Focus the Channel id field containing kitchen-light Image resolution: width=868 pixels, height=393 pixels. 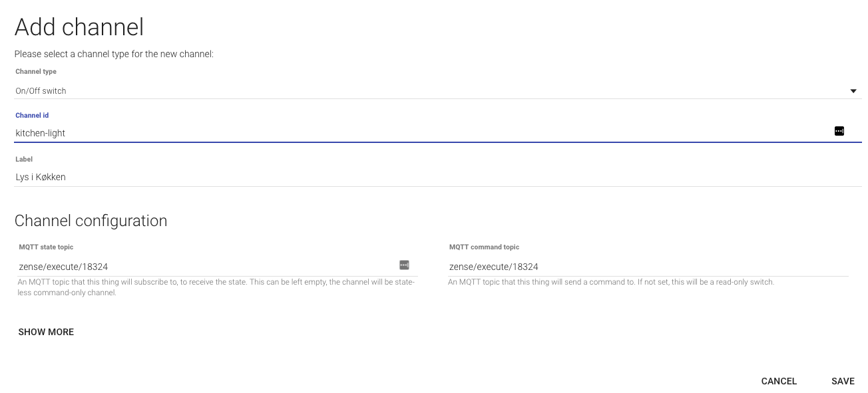pos(399,133)
